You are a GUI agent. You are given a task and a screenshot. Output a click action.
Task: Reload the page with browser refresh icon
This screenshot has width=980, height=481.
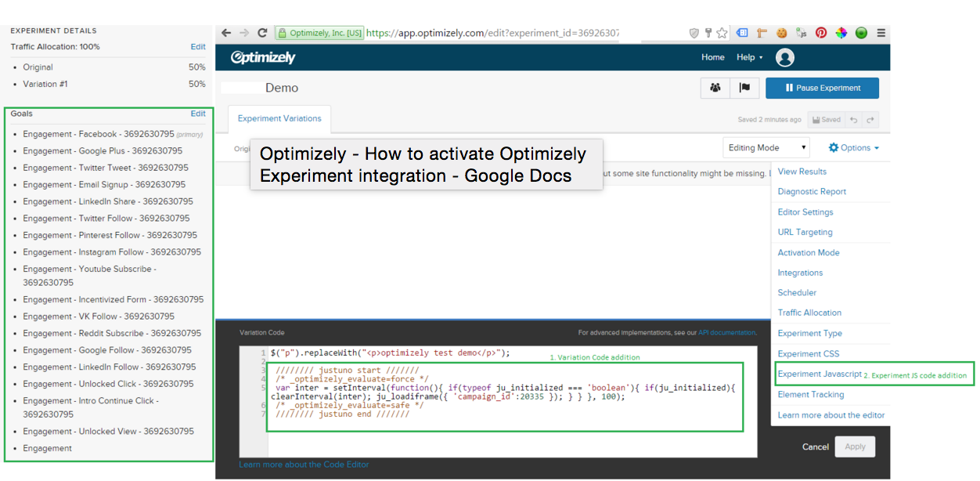click(x=262, y=33)
